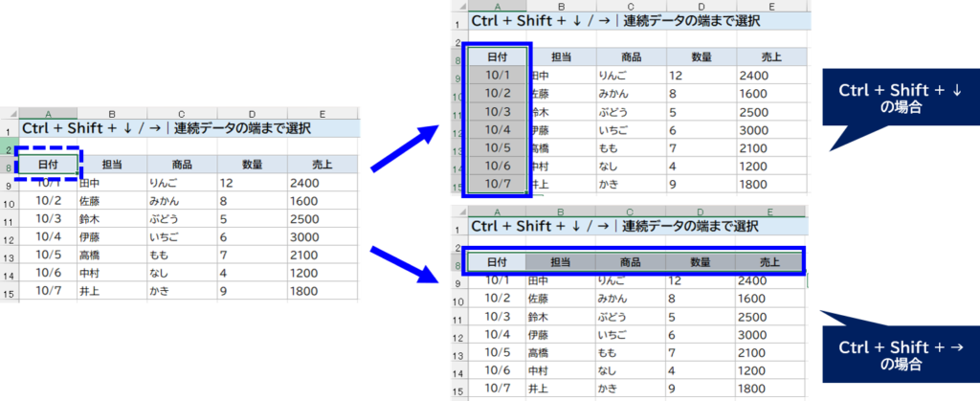Screen dimensions: 980x401
Task: Select 井上 cell in left sheet
Action: [x=113, y=291]
